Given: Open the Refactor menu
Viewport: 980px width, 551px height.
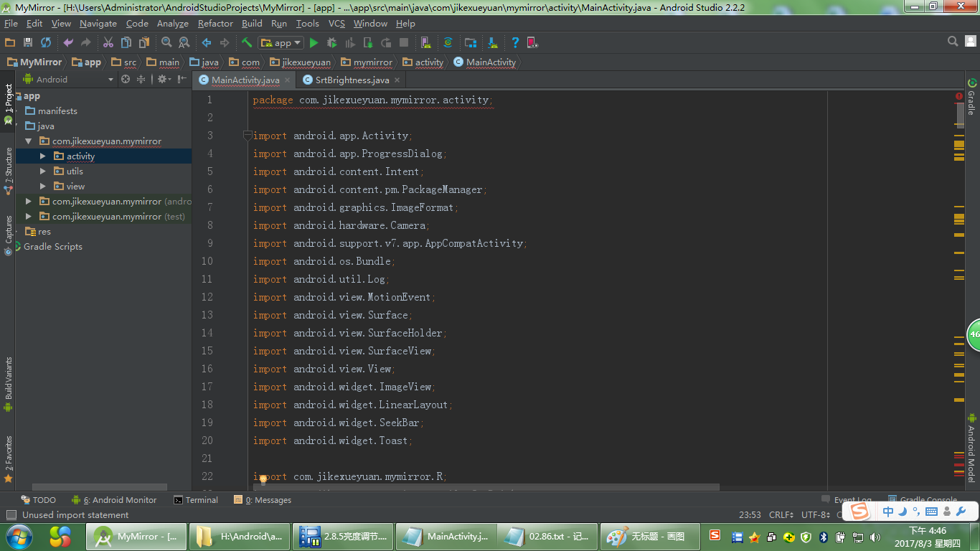Looking at the screenshot, I should [215, 24].
